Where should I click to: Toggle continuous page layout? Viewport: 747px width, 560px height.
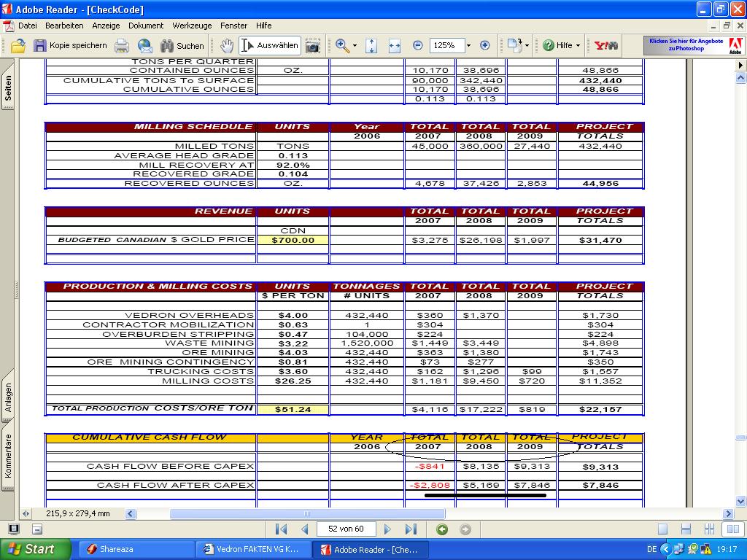click(686, 529)
